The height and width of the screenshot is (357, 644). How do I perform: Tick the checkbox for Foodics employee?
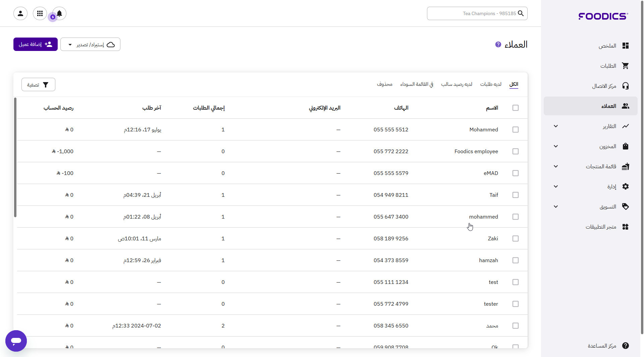click(x=516, y=152)
